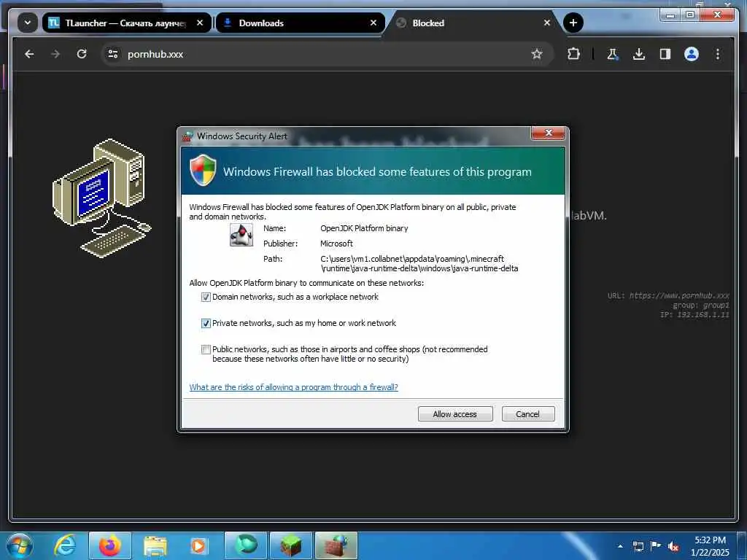Open the Windows Start button
This screenshot has width=747, height=560.
pos(19,545)
